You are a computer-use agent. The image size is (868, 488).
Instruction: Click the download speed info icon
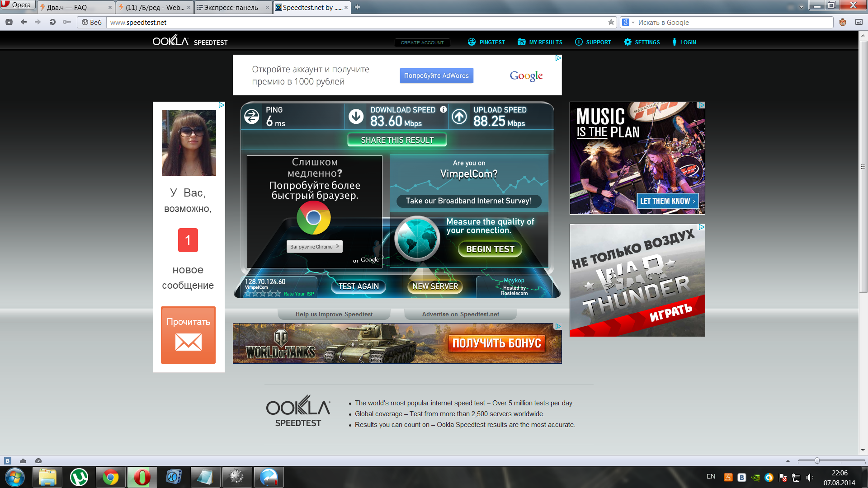pyautogui.click(x=443, y=109)
